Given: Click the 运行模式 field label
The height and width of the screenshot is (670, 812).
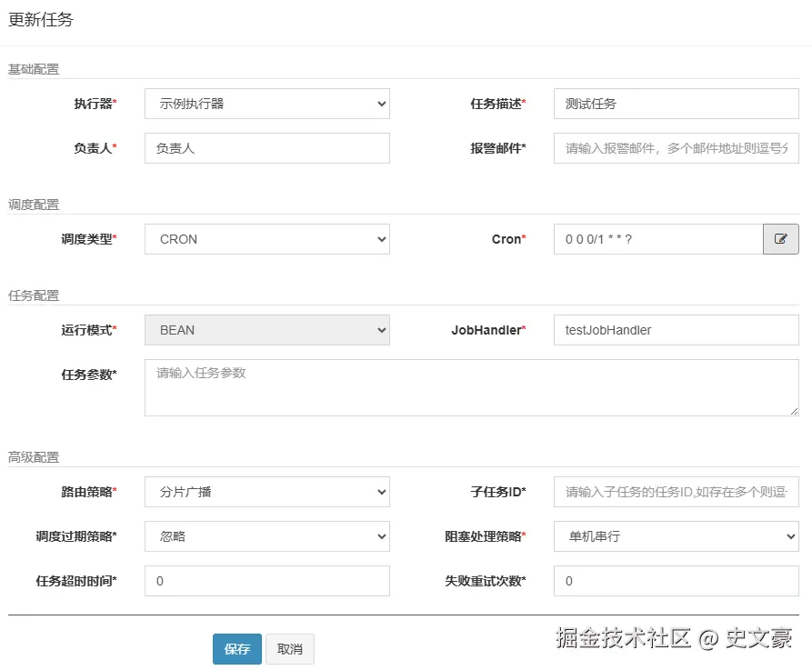Looking at the screenshot, I should [89, 330].
